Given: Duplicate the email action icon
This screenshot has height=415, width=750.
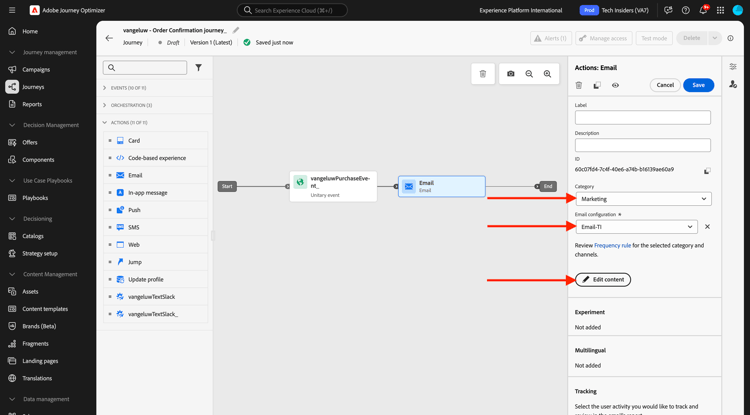Looking at the screenshot, I should click(x=597, y=85).
